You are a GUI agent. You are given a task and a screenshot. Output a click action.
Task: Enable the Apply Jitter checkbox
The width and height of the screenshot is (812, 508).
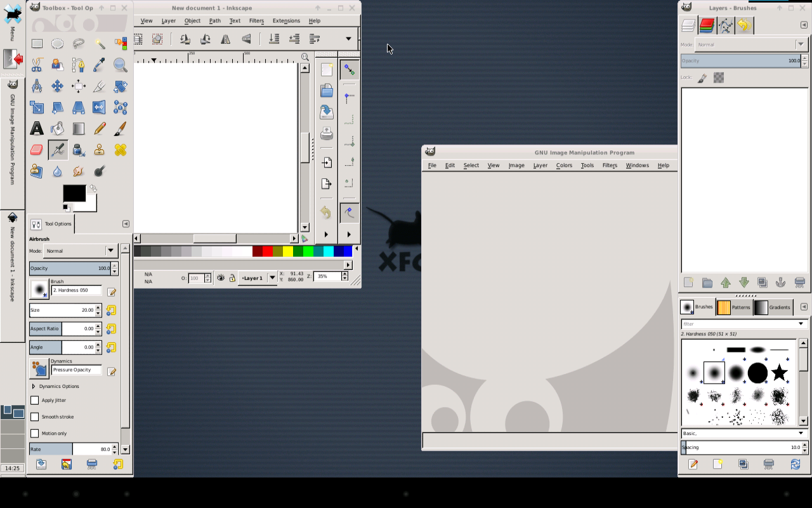pos(35,400)
